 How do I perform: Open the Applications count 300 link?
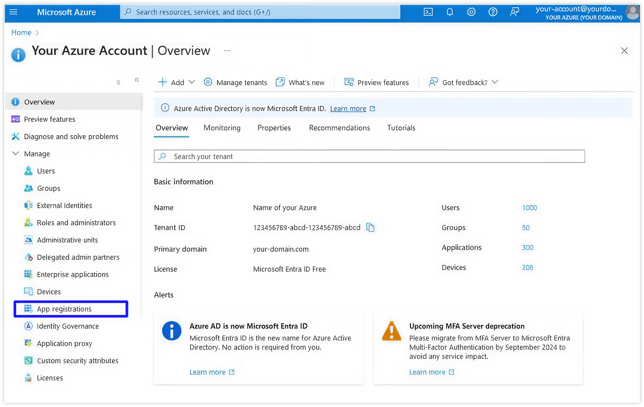coord(527,248)
